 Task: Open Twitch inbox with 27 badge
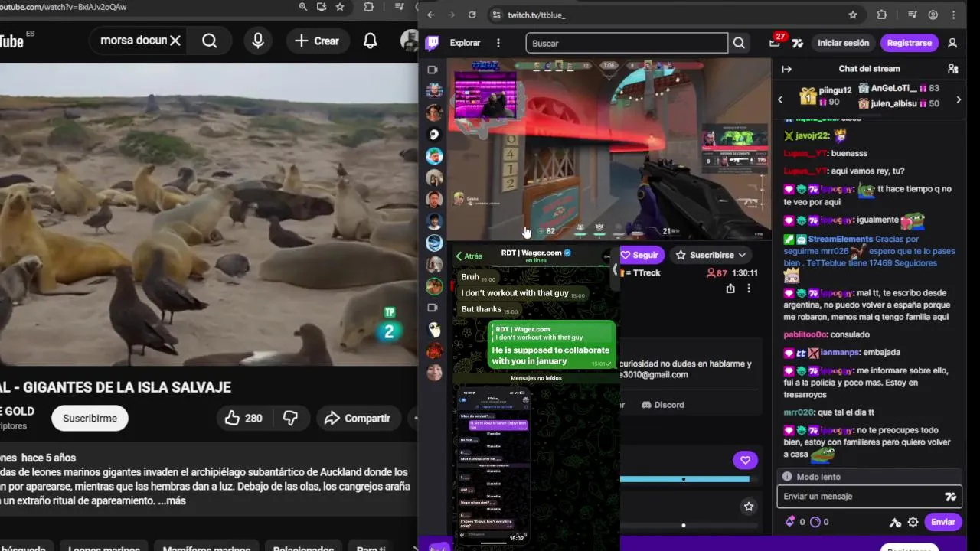point(775,43)
